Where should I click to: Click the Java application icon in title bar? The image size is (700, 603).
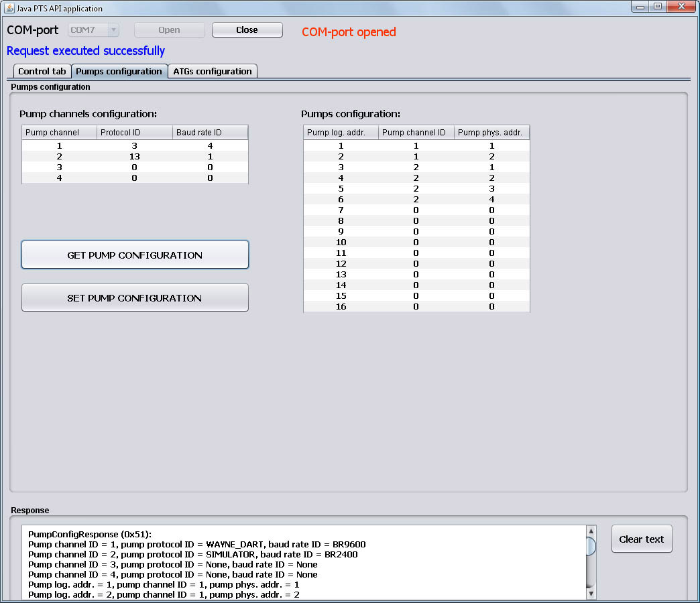[9, 8]
